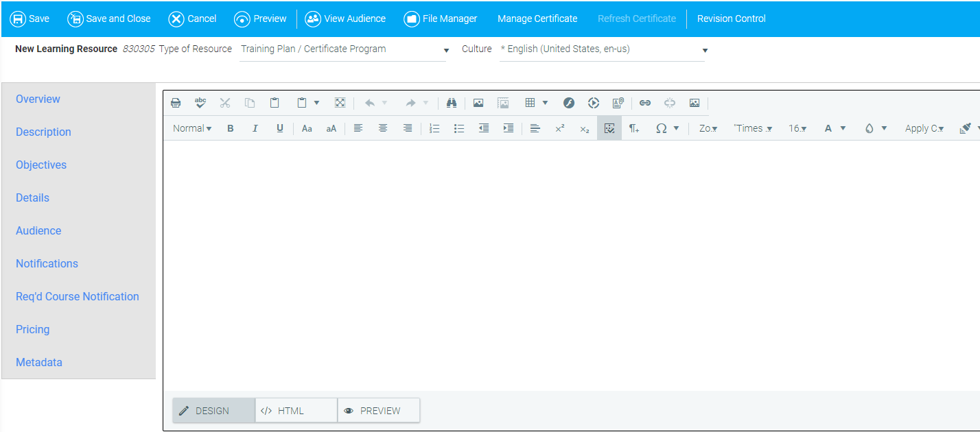Click the increase indent icon
Screen dimensions: 980x432
pyautogui.click(x=508, y=128)
